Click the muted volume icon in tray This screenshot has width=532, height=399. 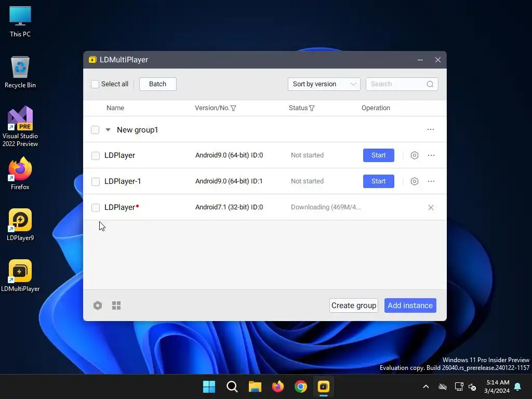pos(472,387)
